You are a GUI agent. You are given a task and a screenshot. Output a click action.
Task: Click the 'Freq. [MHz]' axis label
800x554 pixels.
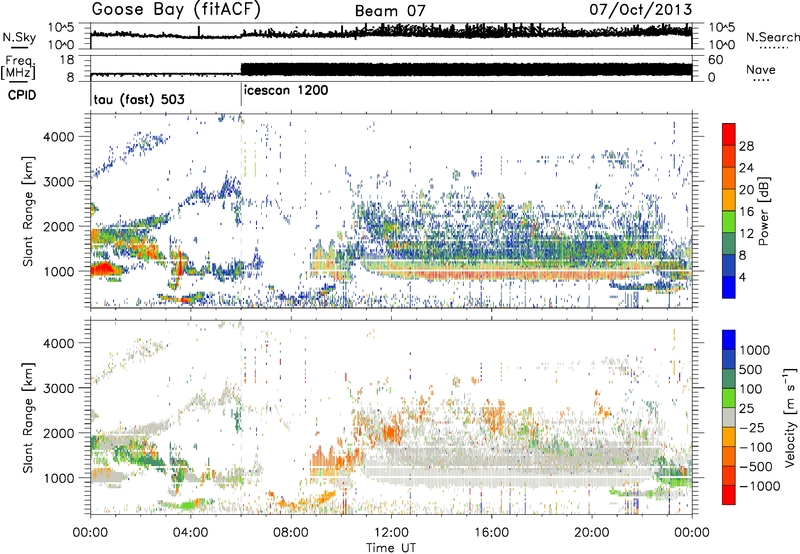tap(19, 68)
